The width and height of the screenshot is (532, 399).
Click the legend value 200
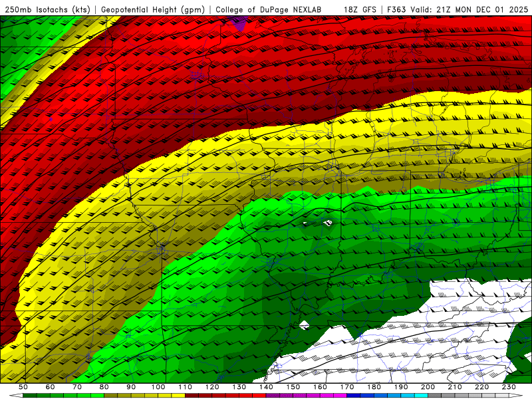428,387
